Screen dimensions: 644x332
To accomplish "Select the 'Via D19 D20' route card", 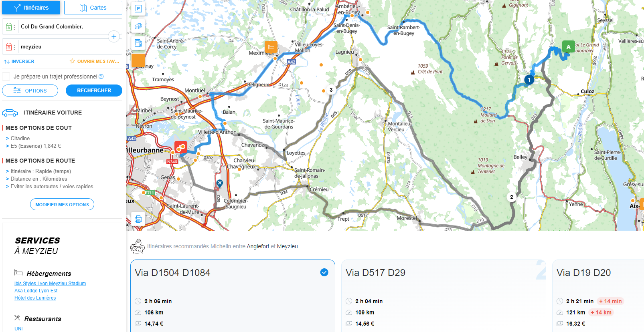I will coord(598,296).
